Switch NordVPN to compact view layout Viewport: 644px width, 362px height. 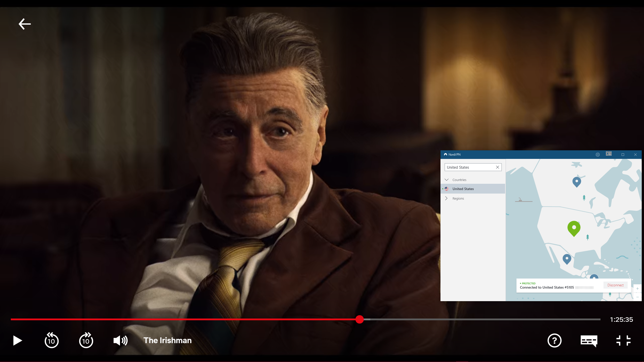pos(609,154)
